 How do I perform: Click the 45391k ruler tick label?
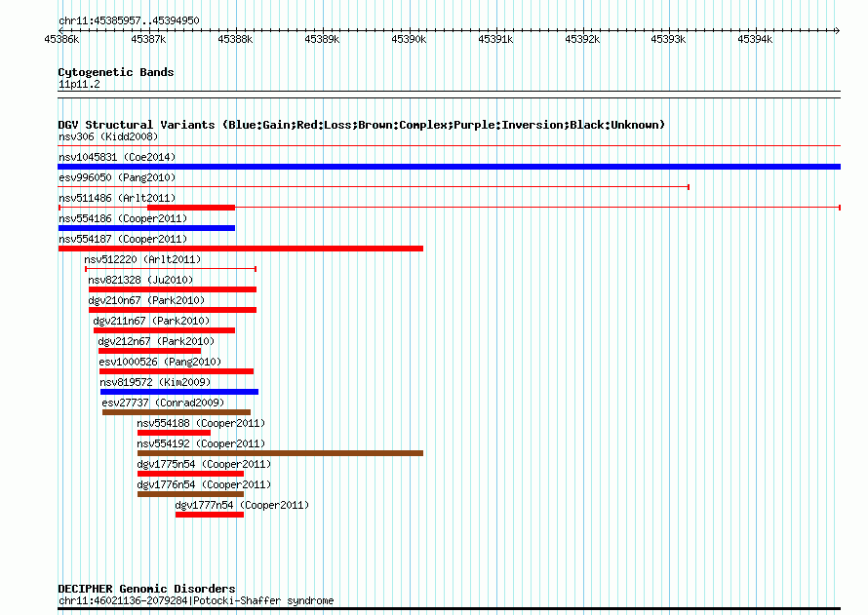coord(495,39)
